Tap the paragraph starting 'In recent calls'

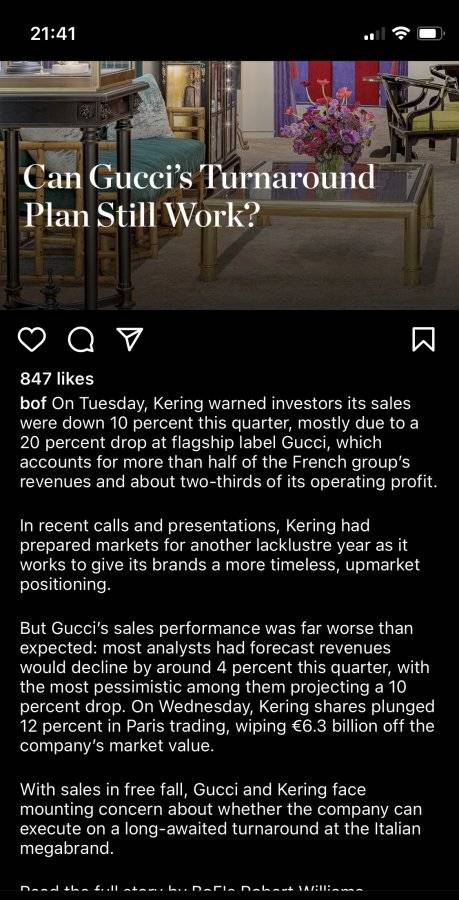pos(220,555)
